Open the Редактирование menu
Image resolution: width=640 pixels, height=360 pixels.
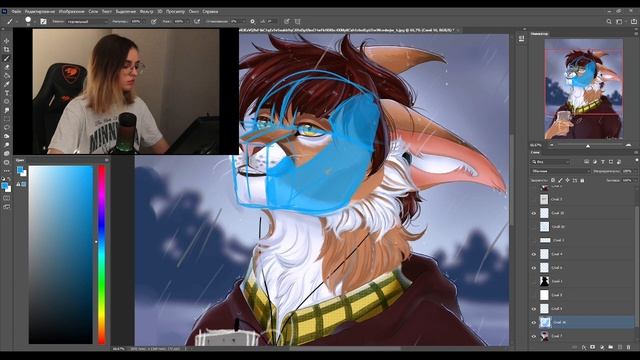pos(40,11)
